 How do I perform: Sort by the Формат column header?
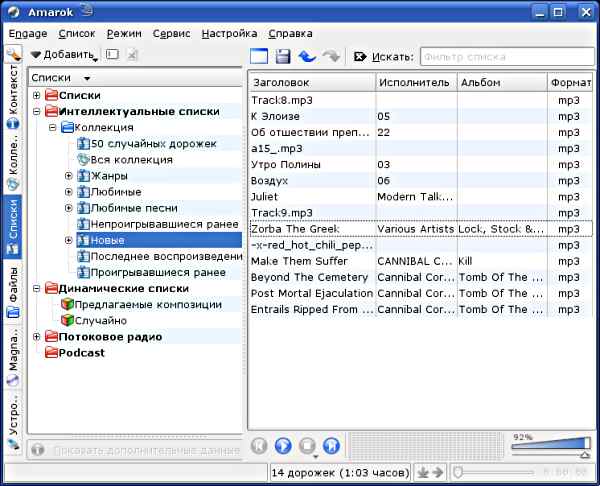click(570, 83)
